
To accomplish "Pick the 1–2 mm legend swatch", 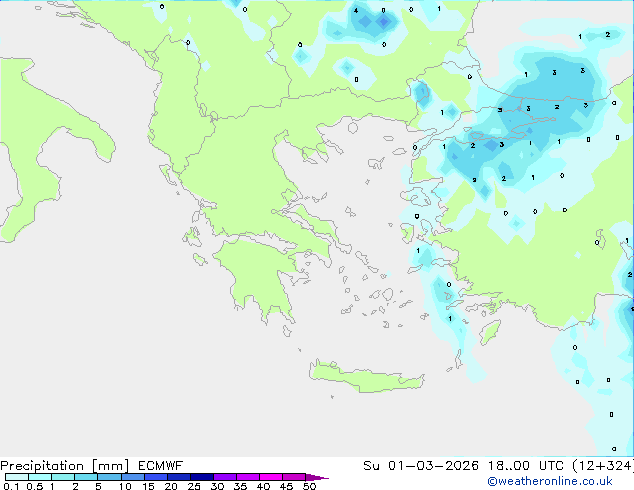I will pos(63,477).
